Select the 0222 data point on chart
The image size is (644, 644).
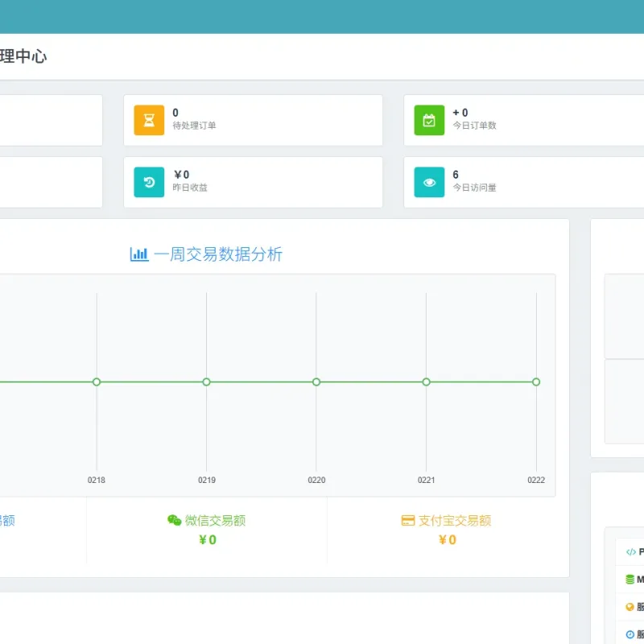[536, 382]
